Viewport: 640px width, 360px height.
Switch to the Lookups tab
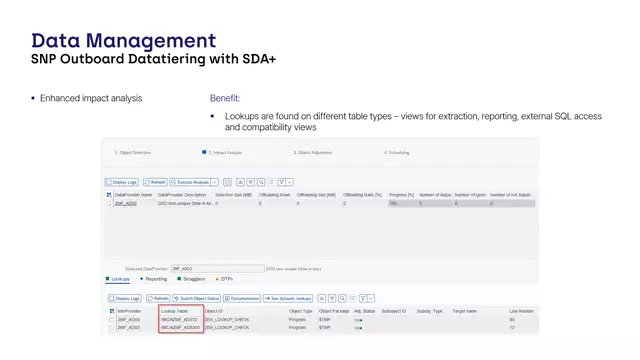click(x=118, y=279)
